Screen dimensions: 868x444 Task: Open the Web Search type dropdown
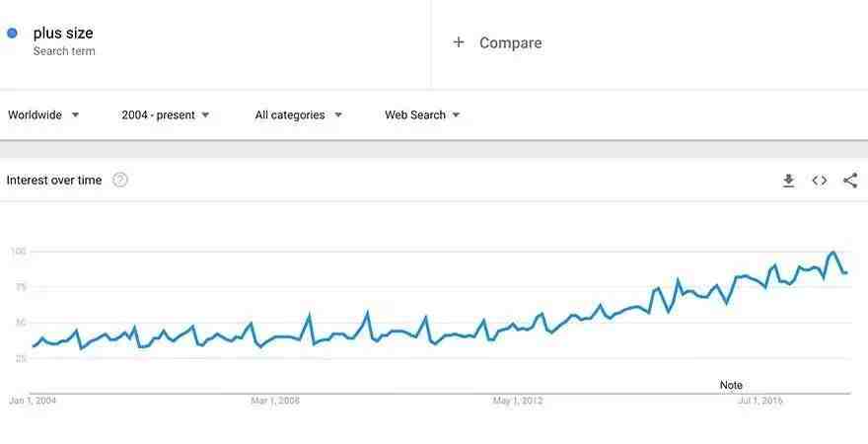(x=422, y=115)
